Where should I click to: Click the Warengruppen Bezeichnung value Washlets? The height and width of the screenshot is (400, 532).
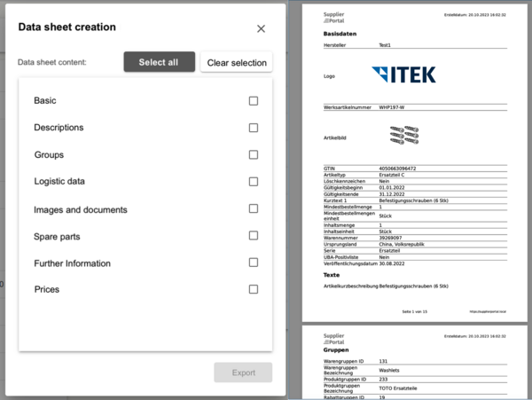point(389,370)
